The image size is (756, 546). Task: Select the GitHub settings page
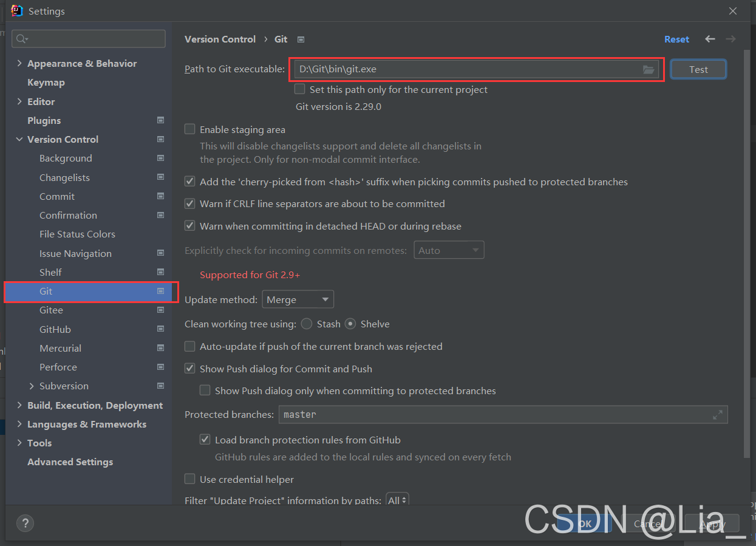[x=55, y=329]
